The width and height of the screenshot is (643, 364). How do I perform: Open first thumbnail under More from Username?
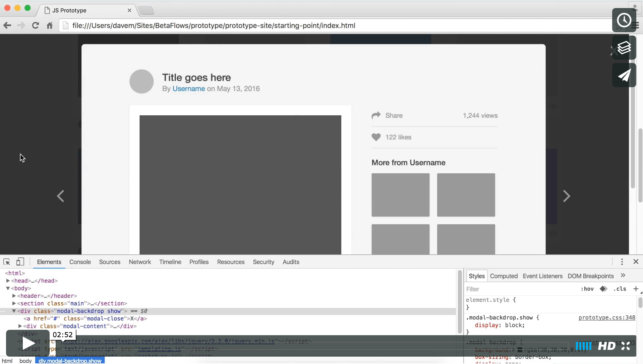(x=400, y=195)
